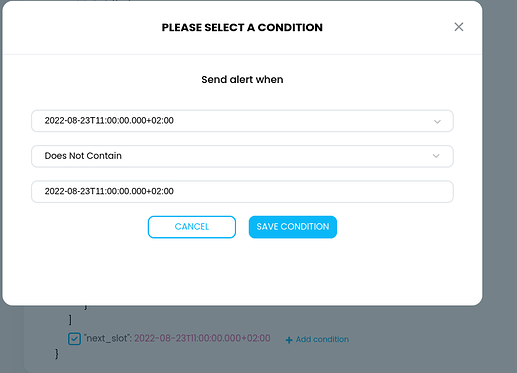Dismiss dialog by clicking the gray overlay
Viewport: 517px width, 373px height.
pyautogui.click(x=499, y=167)
